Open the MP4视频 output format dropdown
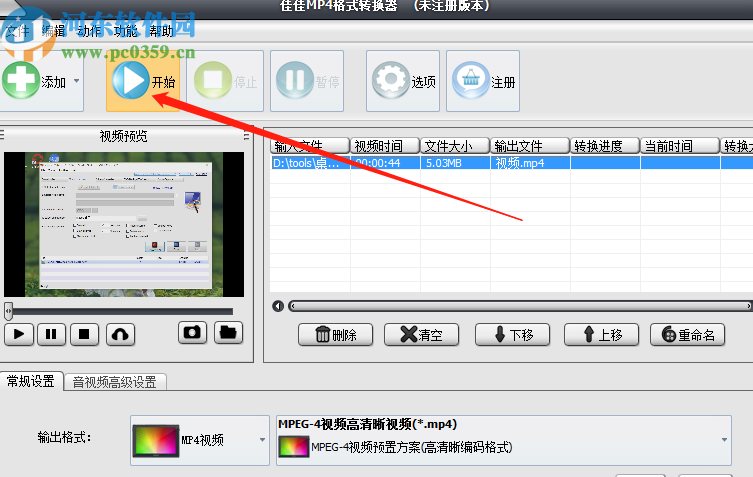753x477 pixels. 199,440
